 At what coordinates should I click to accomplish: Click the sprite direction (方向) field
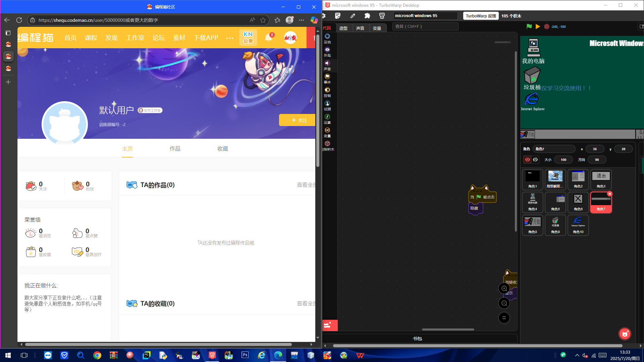(x=597, y=160)
